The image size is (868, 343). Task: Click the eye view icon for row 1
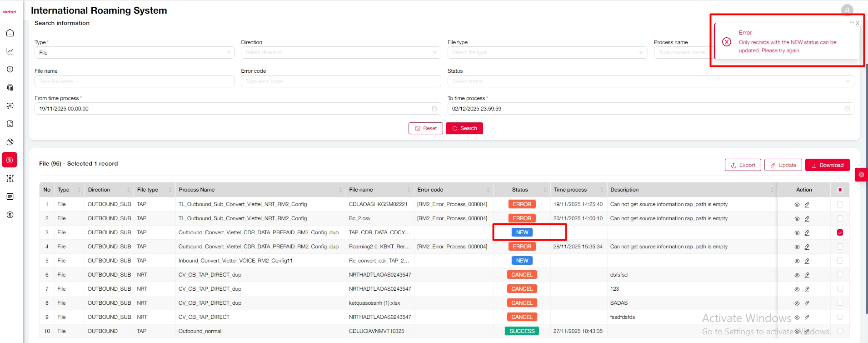coord(797,205)
